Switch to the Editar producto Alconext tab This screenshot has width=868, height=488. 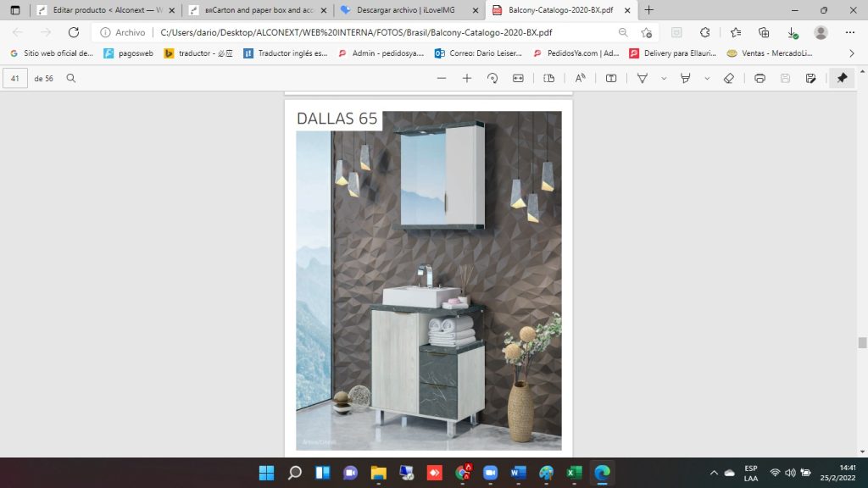[x=106, y=10]
